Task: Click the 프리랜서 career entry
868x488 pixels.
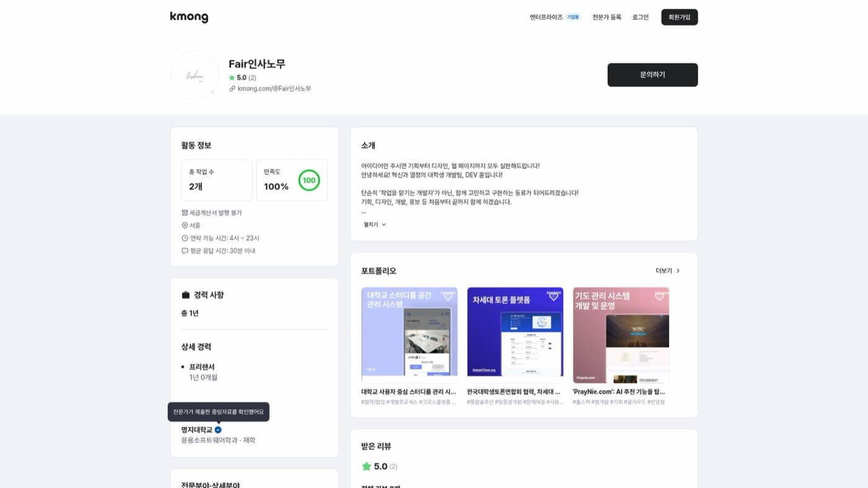Action: point(202,367)
